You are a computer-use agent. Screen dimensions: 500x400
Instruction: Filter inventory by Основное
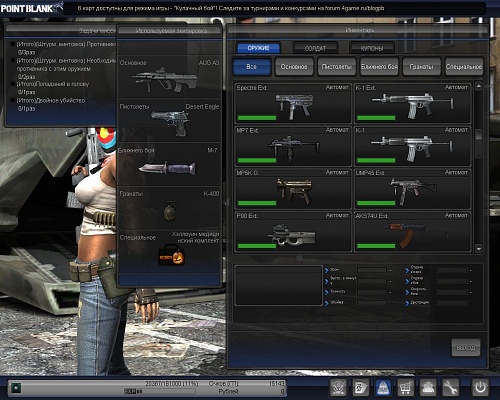[294, 66]
